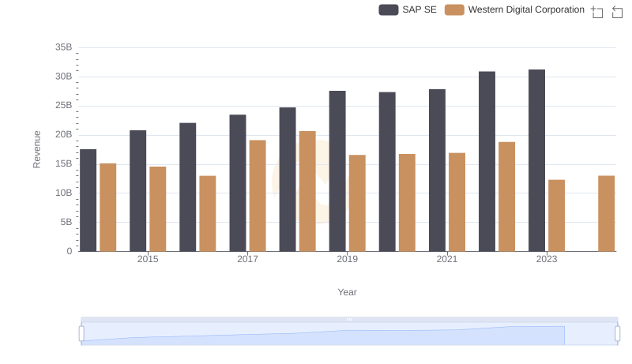Viewport: 632px width, 364px height.
Task: Click the 5B y-axis label
Action: [x=66, y=222]
